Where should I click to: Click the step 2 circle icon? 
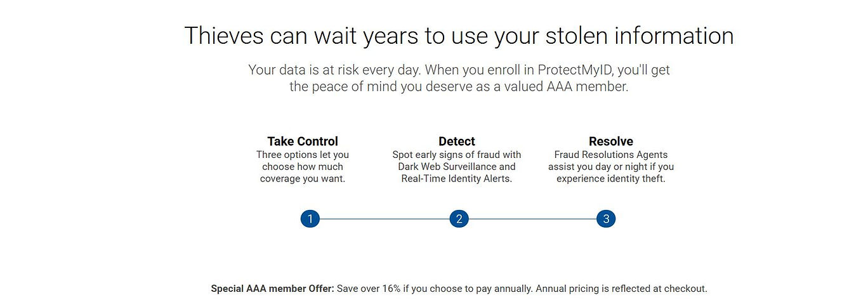point(459,219)
